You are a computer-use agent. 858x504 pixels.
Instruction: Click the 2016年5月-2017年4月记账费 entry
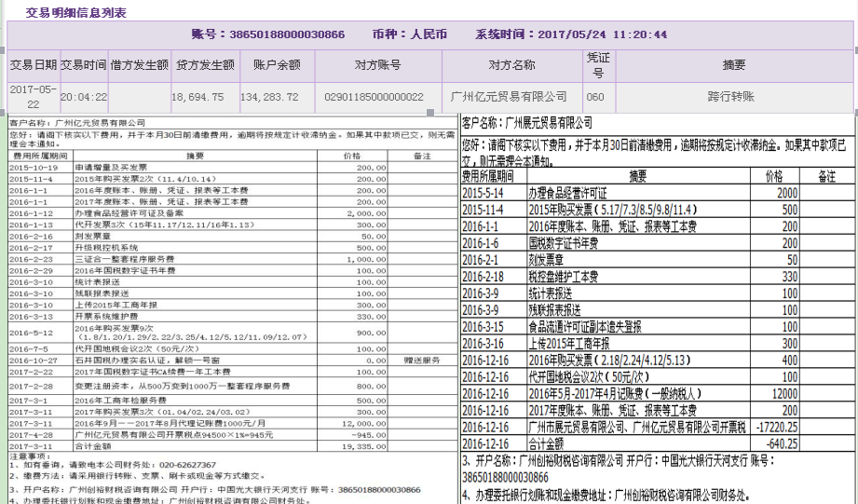(x=615, y=394)
